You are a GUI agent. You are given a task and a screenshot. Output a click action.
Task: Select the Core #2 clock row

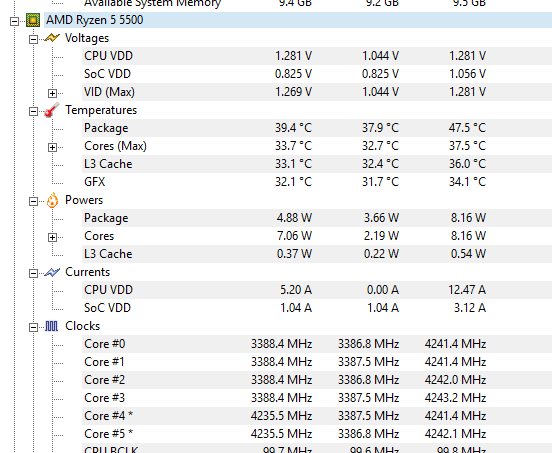click(317, 380)
